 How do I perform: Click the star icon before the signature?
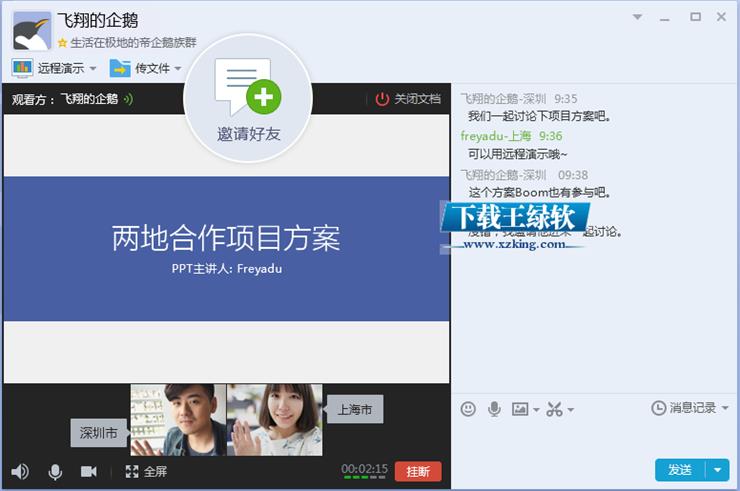(62, 43)
